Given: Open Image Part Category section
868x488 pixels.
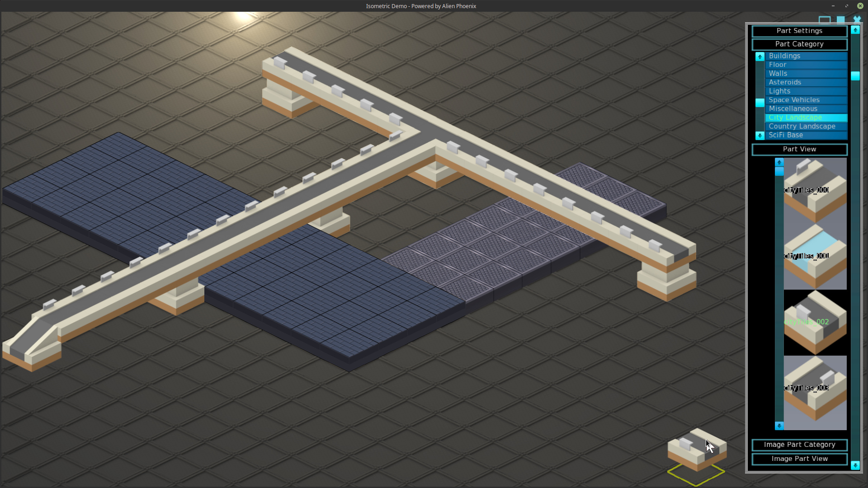Looking at the screenshot, I should 799,445.
